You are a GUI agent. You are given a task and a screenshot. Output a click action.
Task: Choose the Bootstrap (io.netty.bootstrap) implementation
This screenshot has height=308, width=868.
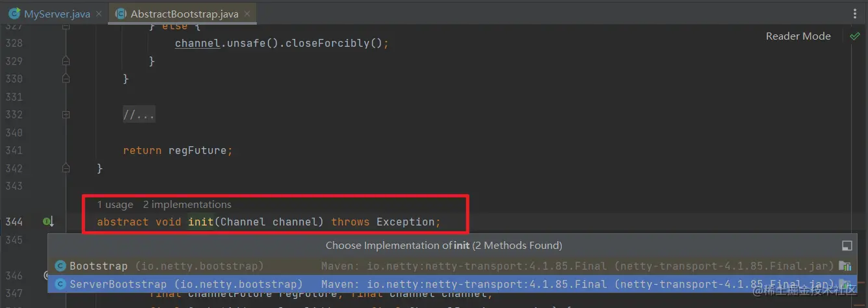pos(453,266)
